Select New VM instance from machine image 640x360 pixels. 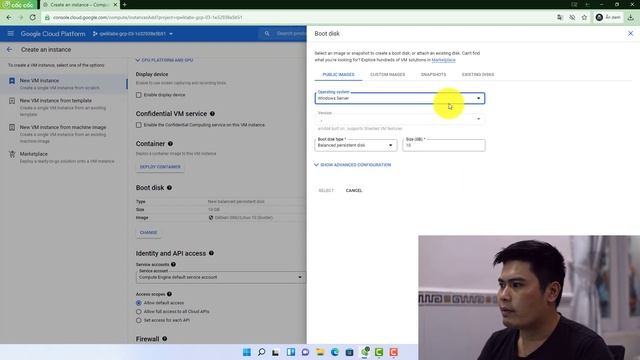(x=64, y=133)
